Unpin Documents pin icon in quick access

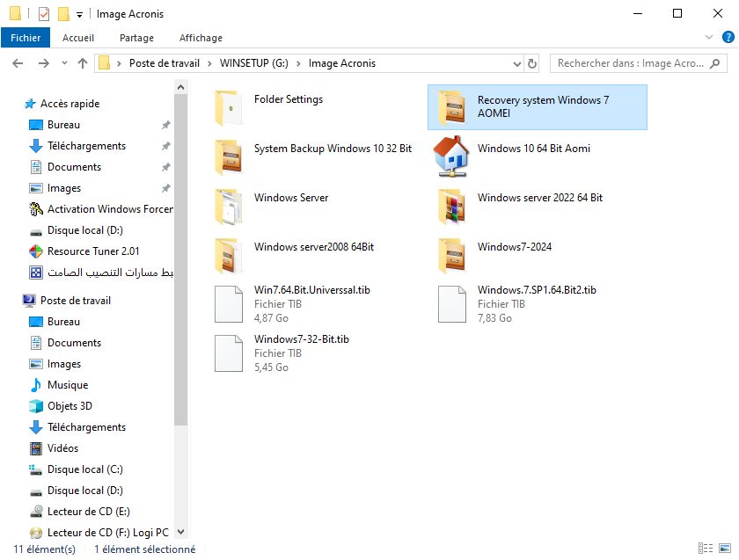[166, 167]
